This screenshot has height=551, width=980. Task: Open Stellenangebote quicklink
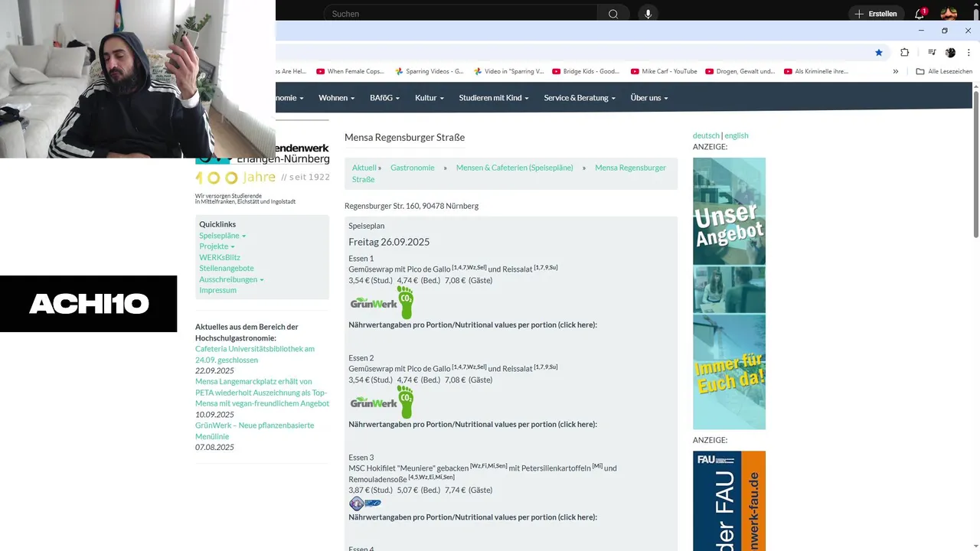tap(227, 268)
